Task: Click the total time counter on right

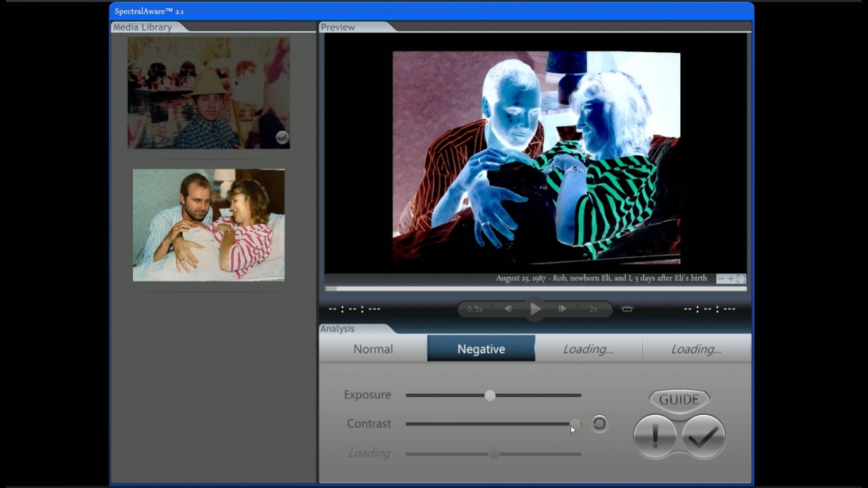Action: [x=710, y=309]
